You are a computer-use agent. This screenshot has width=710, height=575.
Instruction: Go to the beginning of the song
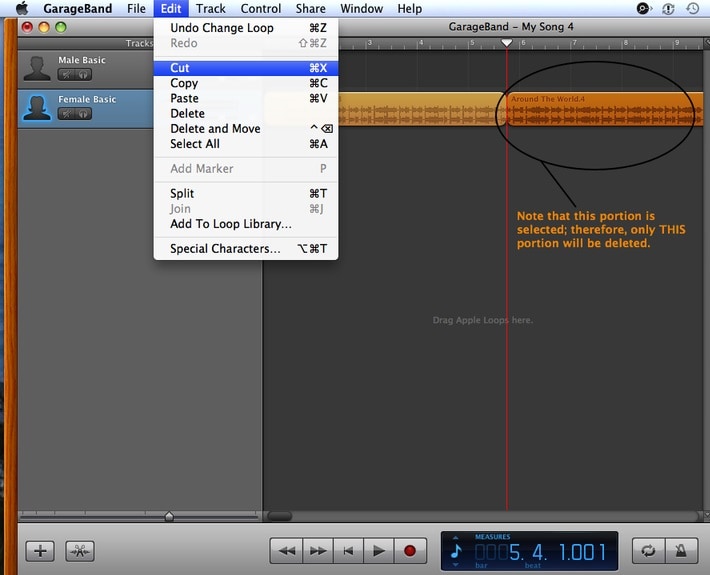pos(348,551)
